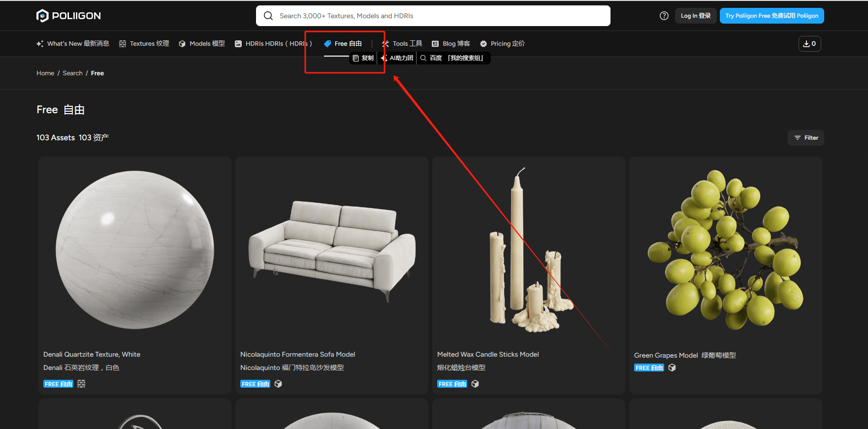Screen dimensions: 868x429
Task: Click model cube icon under Candle Sticks
Action: click(475, 384)
